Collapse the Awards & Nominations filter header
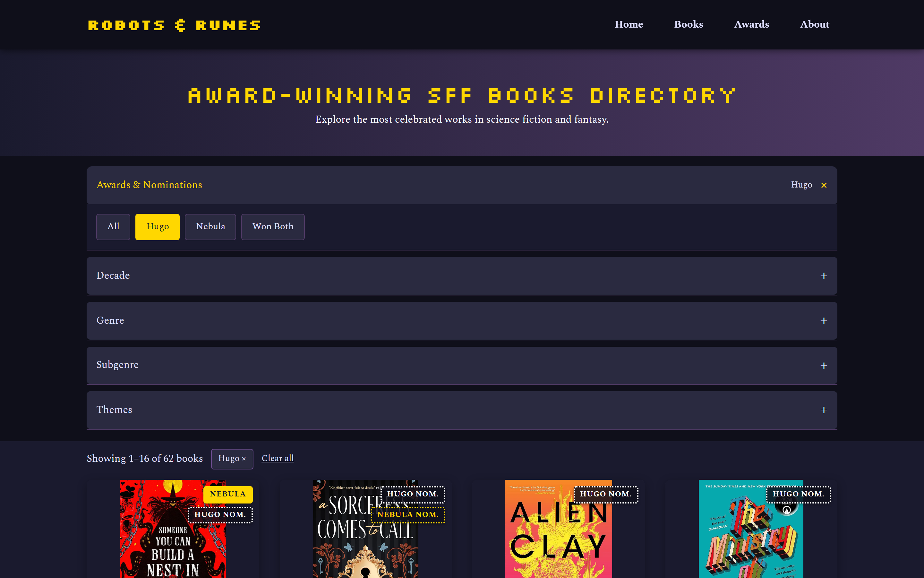Image resolution: width=924 pixels, height=578 pixels. (462, 185)
